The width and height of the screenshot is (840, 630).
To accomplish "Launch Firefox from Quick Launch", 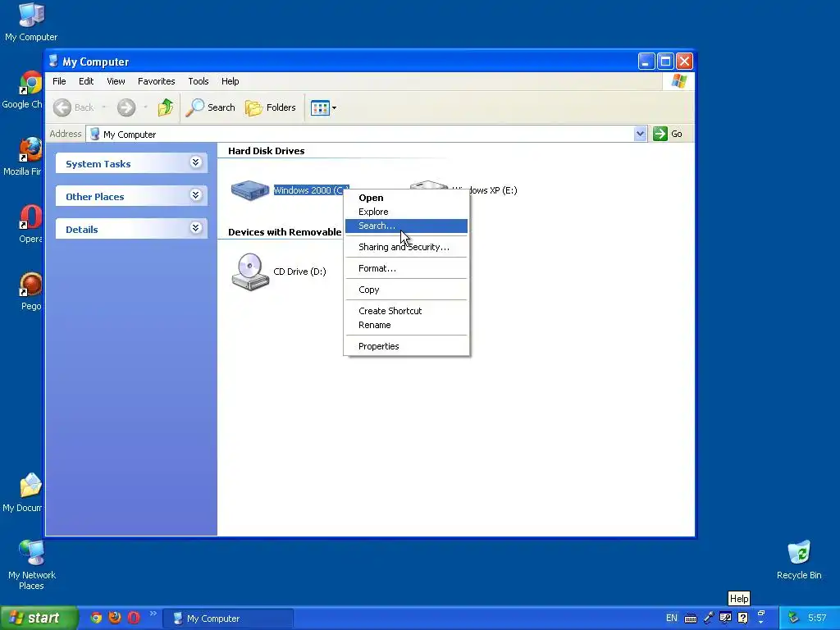I will [115, 618].
